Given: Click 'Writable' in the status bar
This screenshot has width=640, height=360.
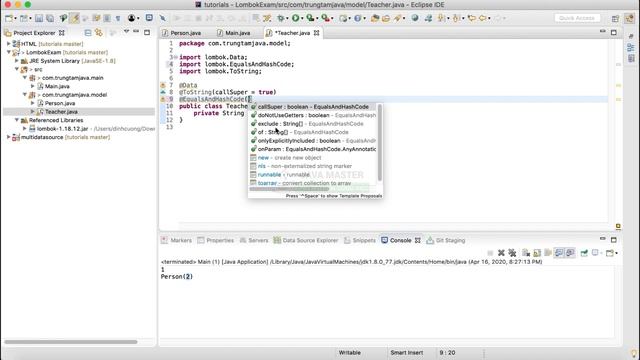Looking at the screenshot, I should click(x=349, y=353).
